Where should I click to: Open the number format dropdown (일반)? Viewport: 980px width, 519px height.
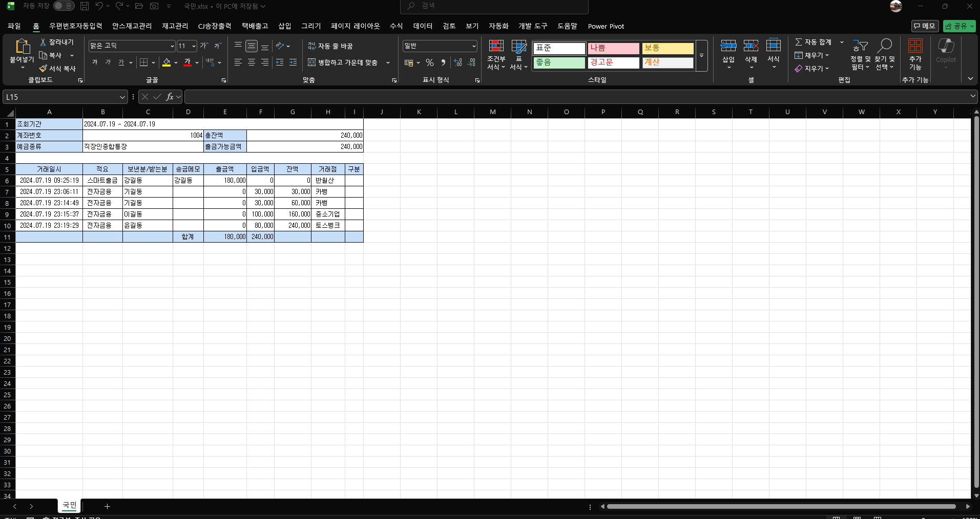tap(473, 46)
